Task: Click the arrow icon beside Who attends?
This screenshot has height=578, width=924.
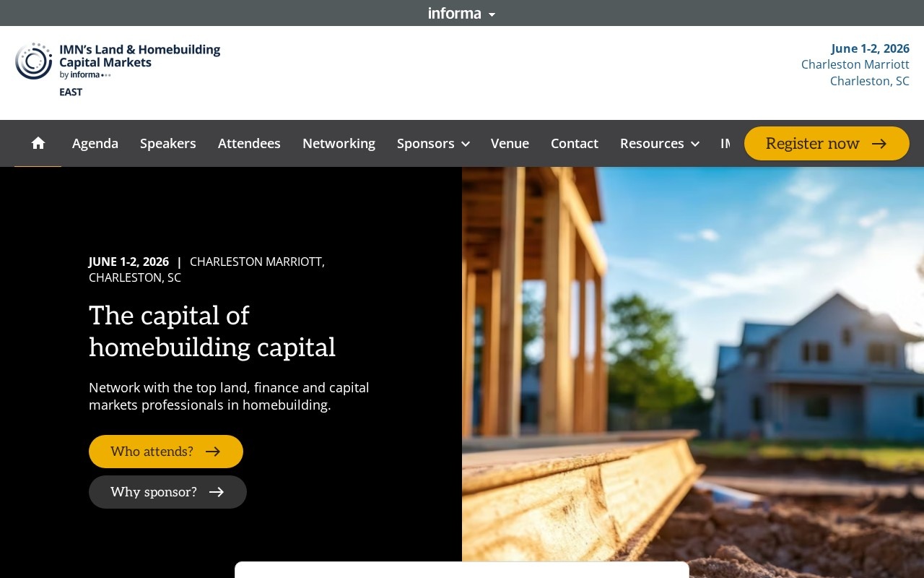Action: 213,452
